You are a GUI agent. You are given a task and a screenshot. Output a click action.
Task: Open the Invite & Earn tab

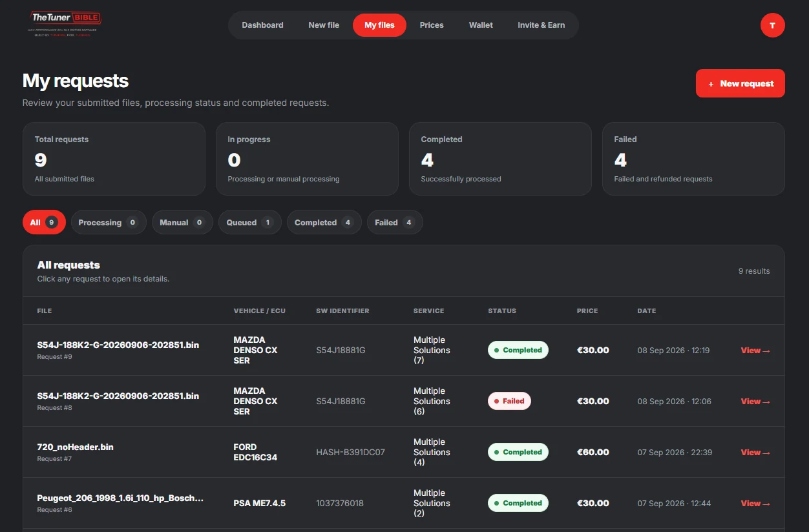tap(541, 25)
